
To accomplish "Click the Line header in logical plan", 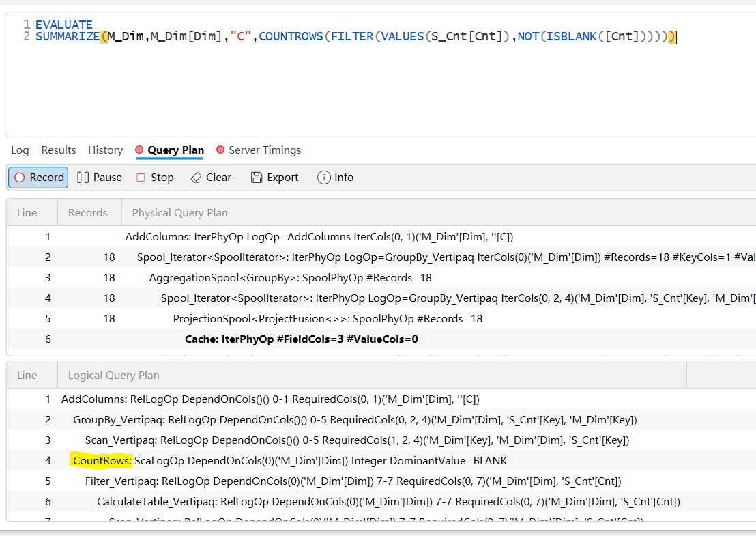I will tap(27, 376).
